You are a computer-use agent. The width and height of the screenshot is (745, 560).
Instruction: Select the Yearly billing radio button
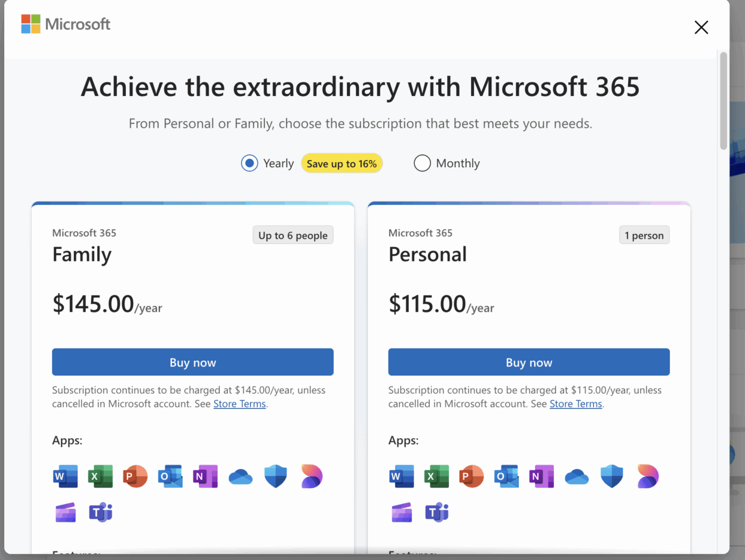[249, 162]
